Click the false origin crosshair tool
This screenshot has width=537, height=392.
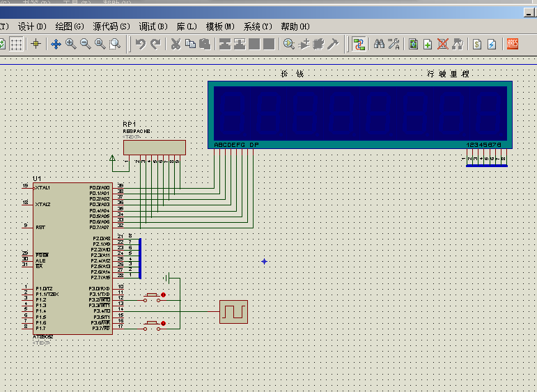(x=36, y=44)
